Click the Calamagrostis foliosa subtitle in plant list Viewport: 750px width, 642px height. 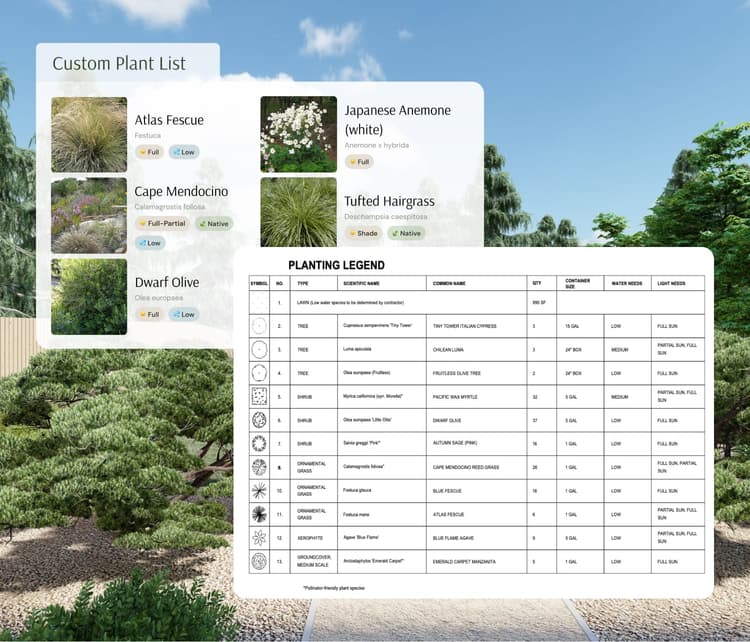point(170,207)
